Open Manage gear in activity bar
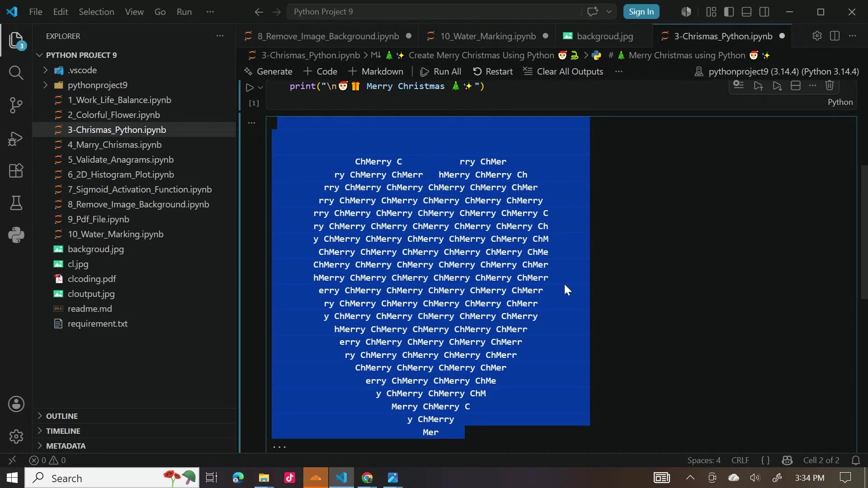 [x=16, y=436]
